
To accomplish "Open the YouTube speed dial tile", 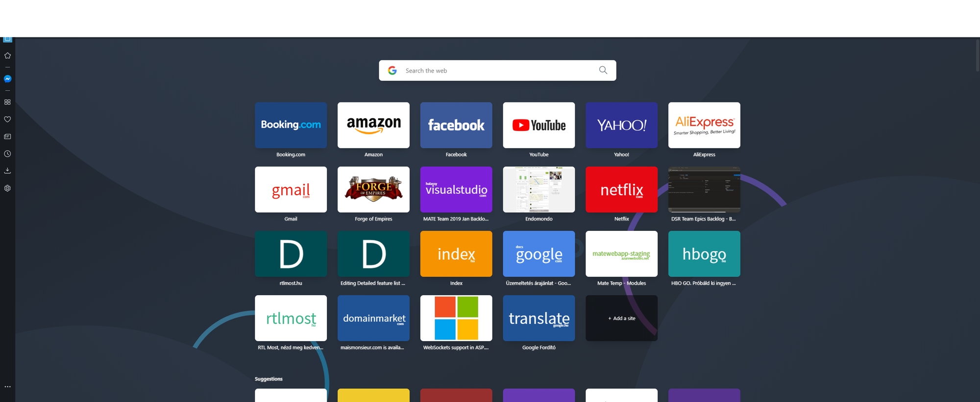I will 539,125.
